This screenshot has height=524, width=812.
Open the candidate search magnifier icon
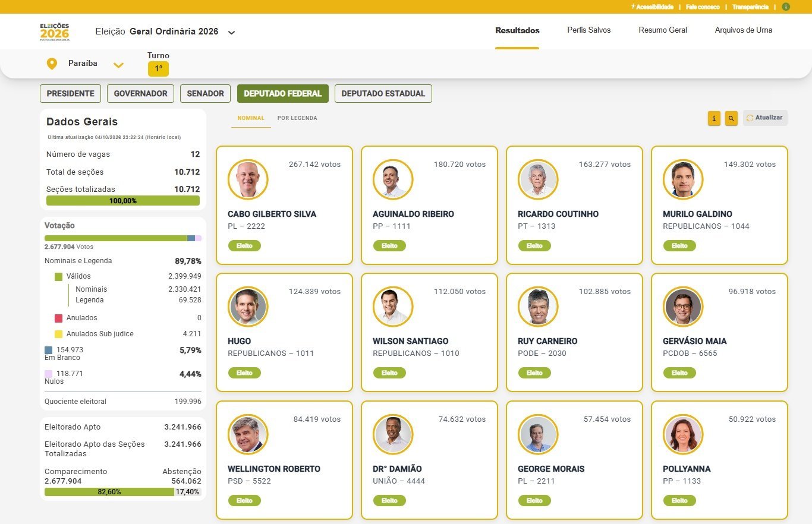click(731, 118)
